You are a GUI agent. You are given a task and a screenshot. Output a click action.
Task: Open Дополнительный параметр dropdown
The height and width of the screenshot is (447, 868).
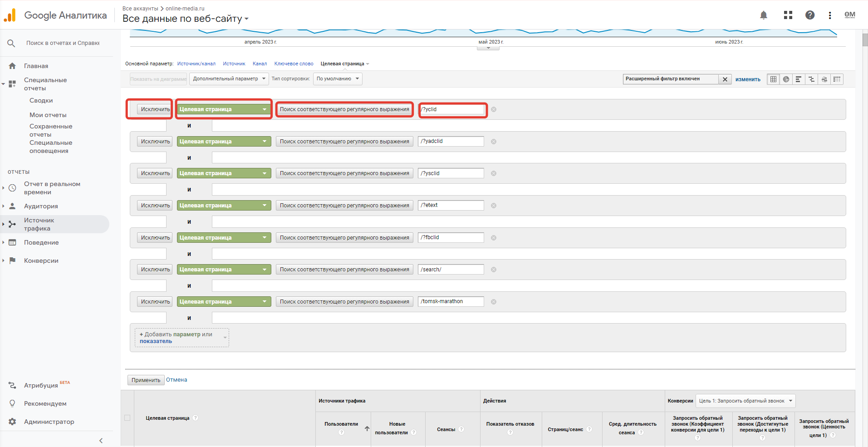click(229, 79)
